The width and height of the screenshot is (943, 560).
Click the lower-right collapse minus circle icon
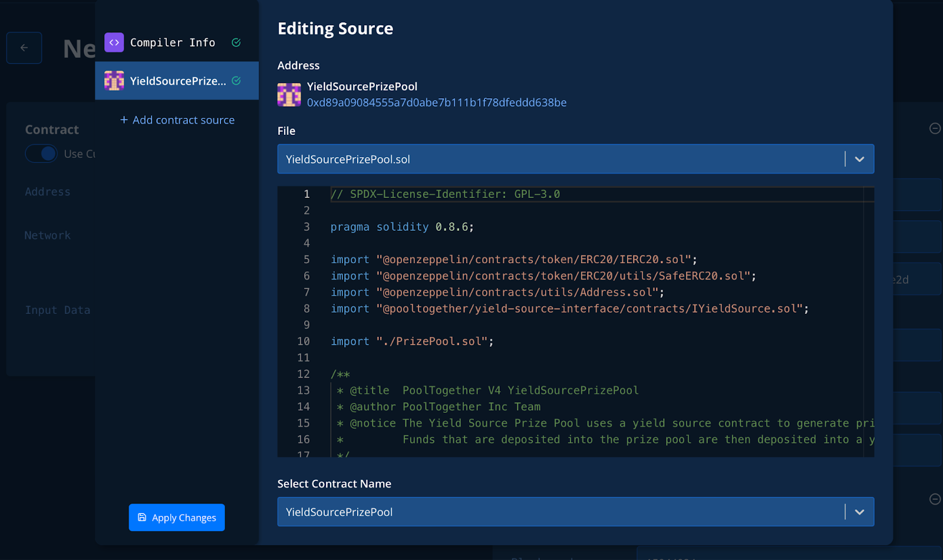coord(935,499)
